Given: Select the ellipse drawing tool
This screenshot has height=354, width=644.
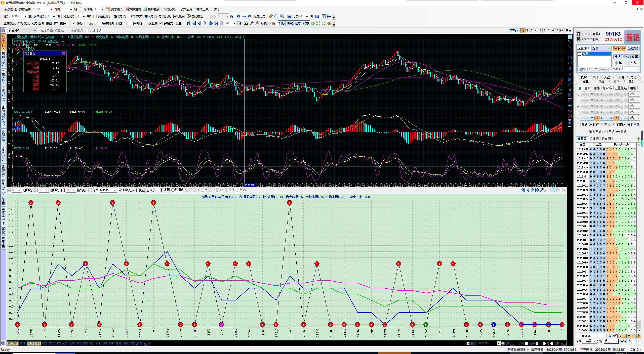Looking at the screenshot, I should (x=570, y=63).
